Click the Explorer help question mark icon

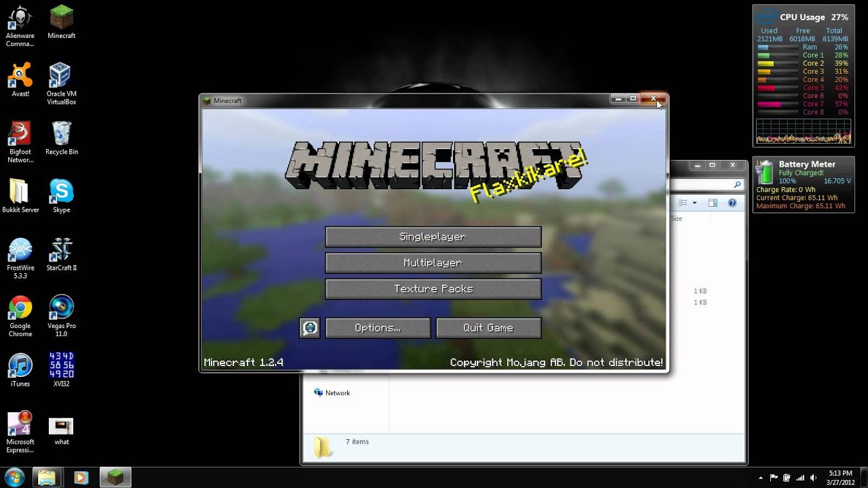pos(732,203)
